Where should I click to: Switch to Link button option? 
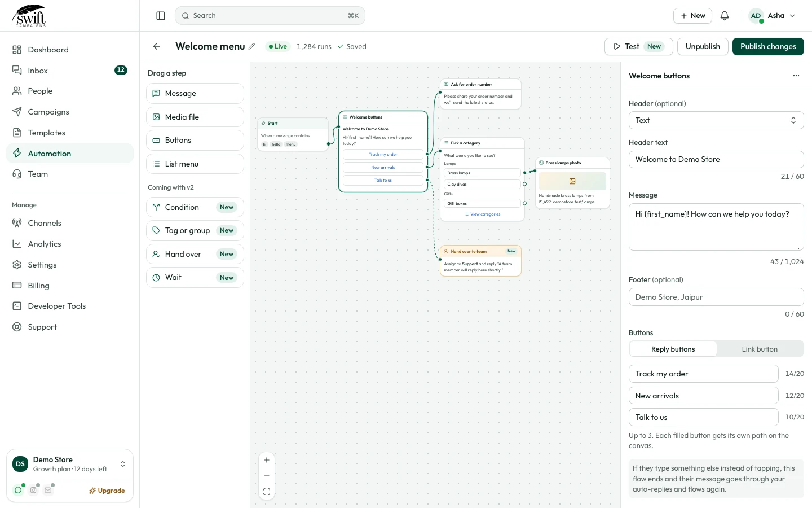point(760,349)
